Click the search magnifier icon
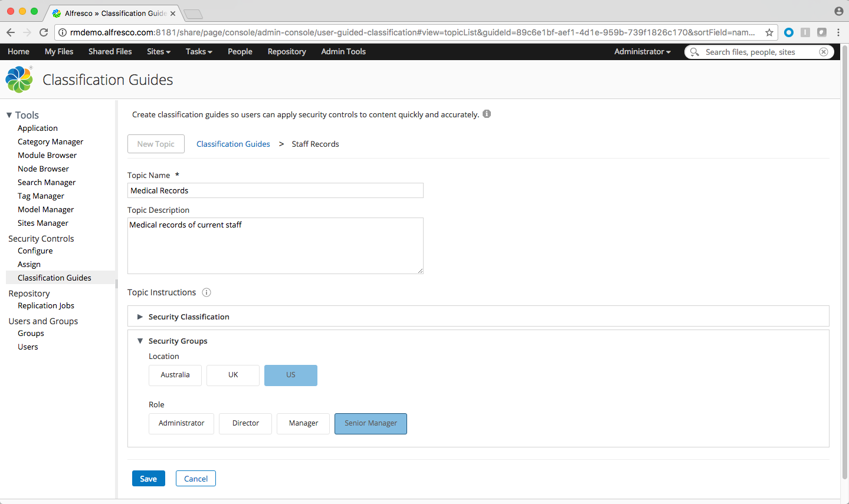 pyautogui.click(x=694, y=52)
